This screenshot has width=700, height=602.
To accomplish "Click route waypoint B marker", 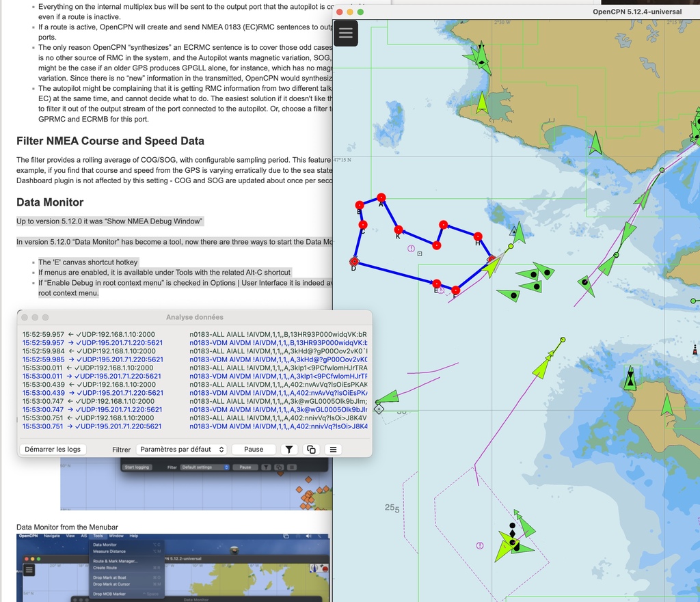I will [360, 204].
